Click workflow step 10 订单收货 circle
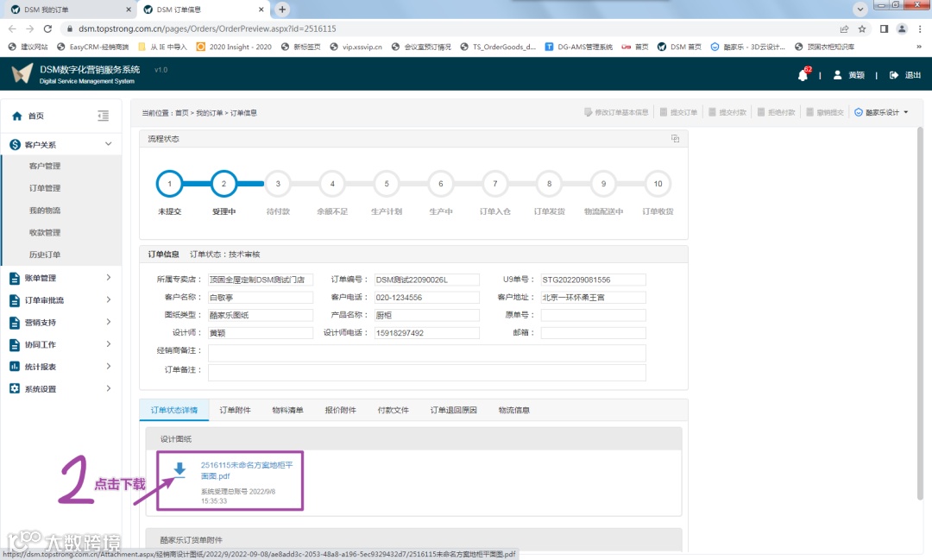932x560 pixels. click(x=658, y=184)
